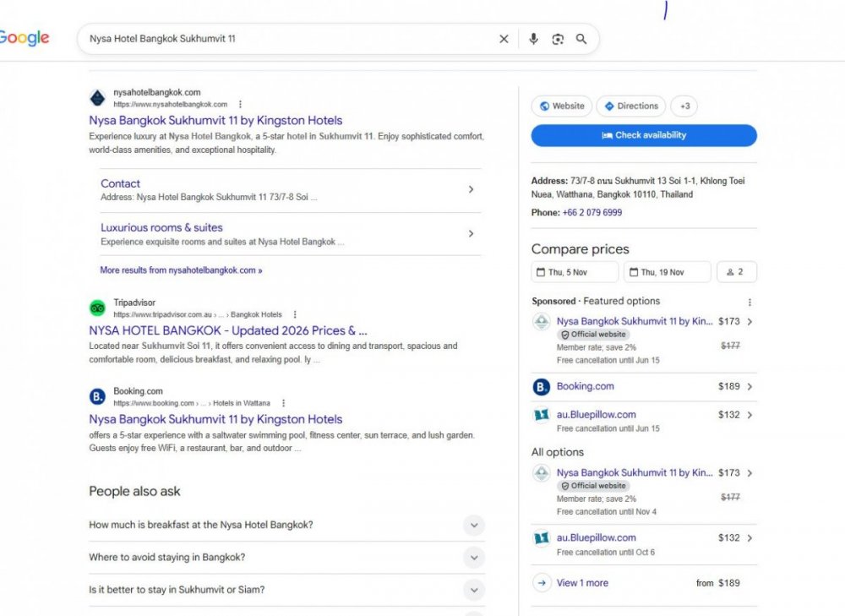Open au.Bluepillow.com link under All options
The image size is (845, 616).
[x=596, y=537]
